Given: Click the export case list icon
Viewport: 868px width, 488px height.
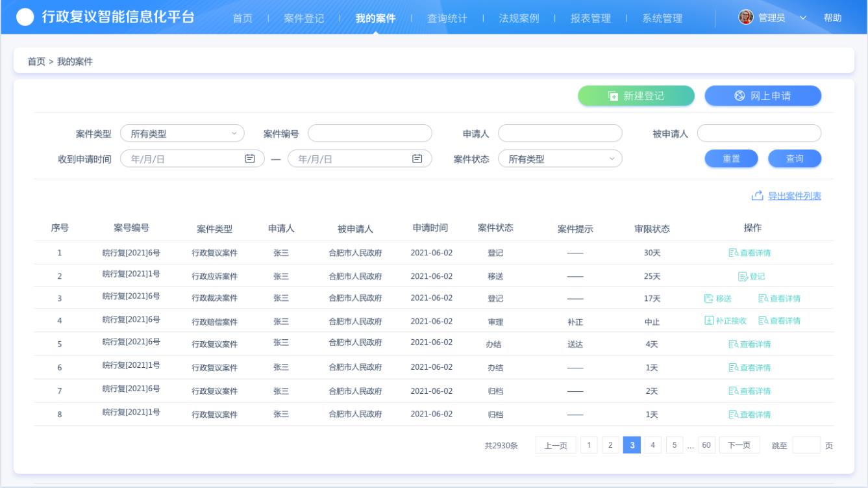Looking at the screenshot, I should (x=757, y=196).
